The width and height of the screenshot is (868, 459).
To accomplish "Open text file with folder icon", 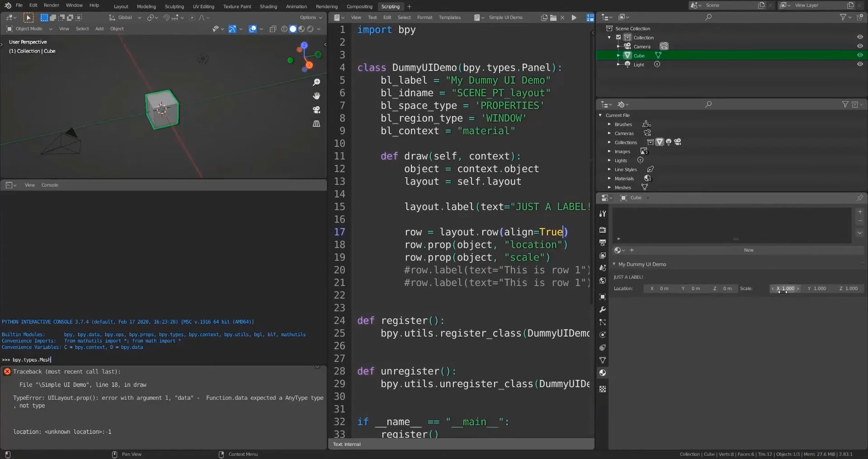I will point(553,18).
